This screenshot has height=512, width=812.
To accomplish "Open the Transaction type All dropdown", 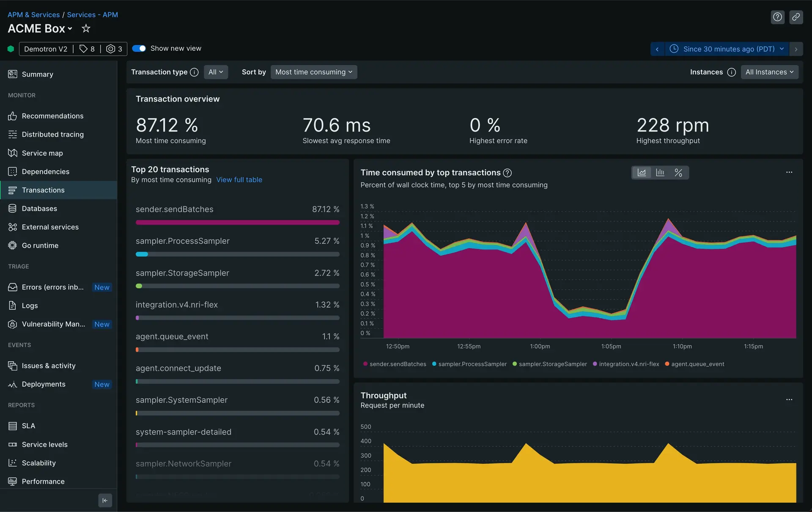I will 216,72.
